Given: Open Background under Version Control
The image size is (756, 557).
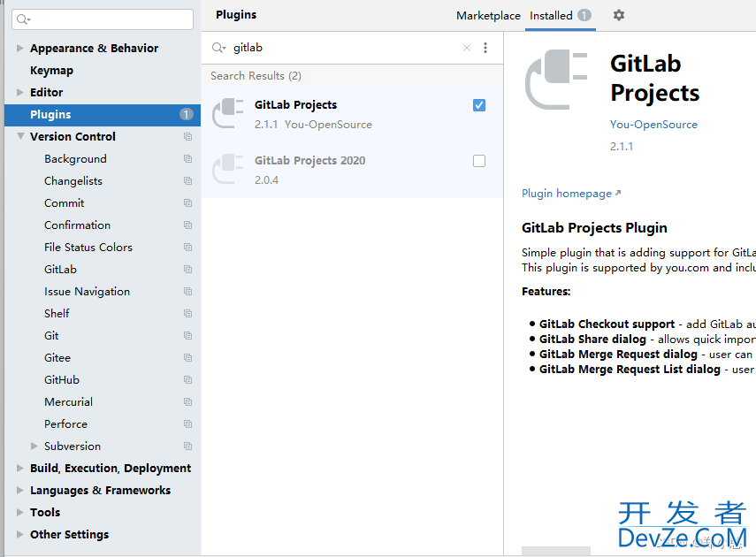Looking at the screenshot, I should pos(75,159).
